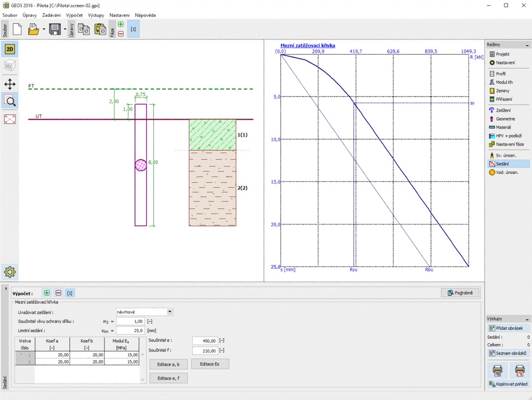Expand the Open file dropdown arrow
This screenshot has height=400, width=532.
pyautogui.click(x=44, y=30)
